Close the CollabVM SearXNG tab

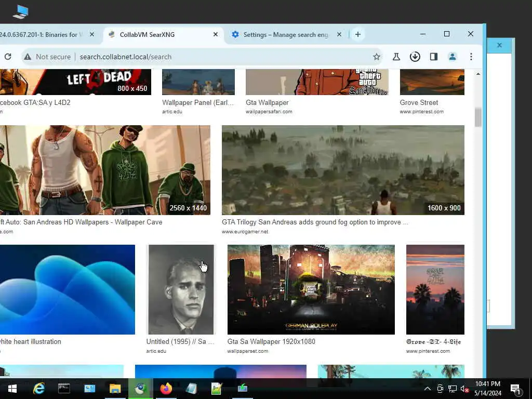(x=216, y=34)
